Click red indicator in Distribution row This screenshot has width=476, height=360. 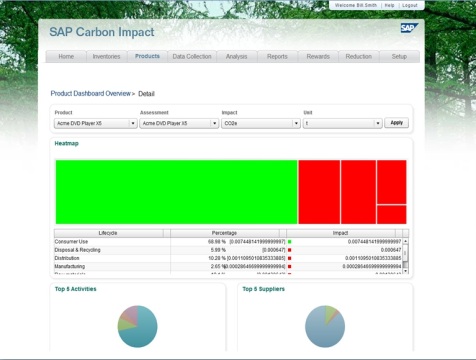click(x=289, y=258)
